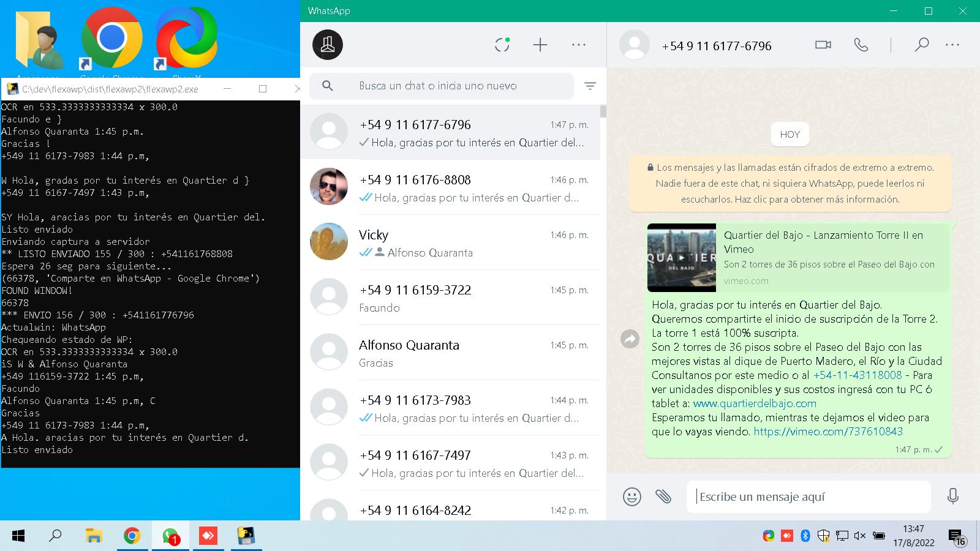Image resolution: width=980 pixels, height=551 pixels.
Task: Start a new chat with plus icon
Action: (540, 45)
